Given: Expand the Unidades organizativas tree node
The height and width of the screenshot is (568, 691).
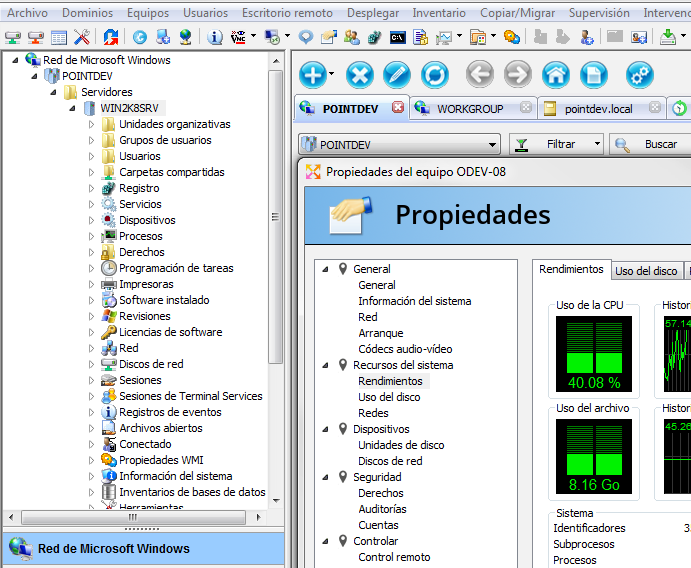Looking at the screenshot, I should 92,124.
